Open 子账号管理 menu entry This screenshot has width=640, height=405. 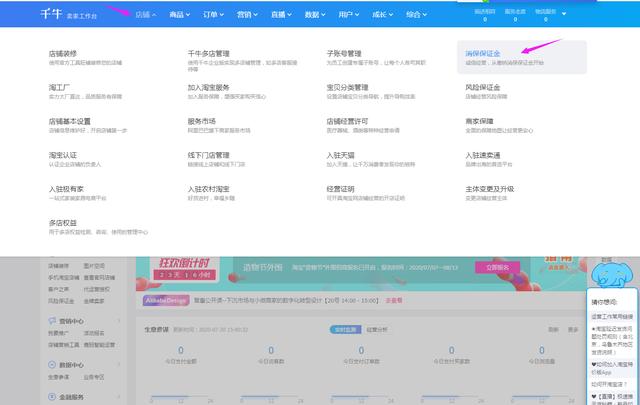(344, 53)
